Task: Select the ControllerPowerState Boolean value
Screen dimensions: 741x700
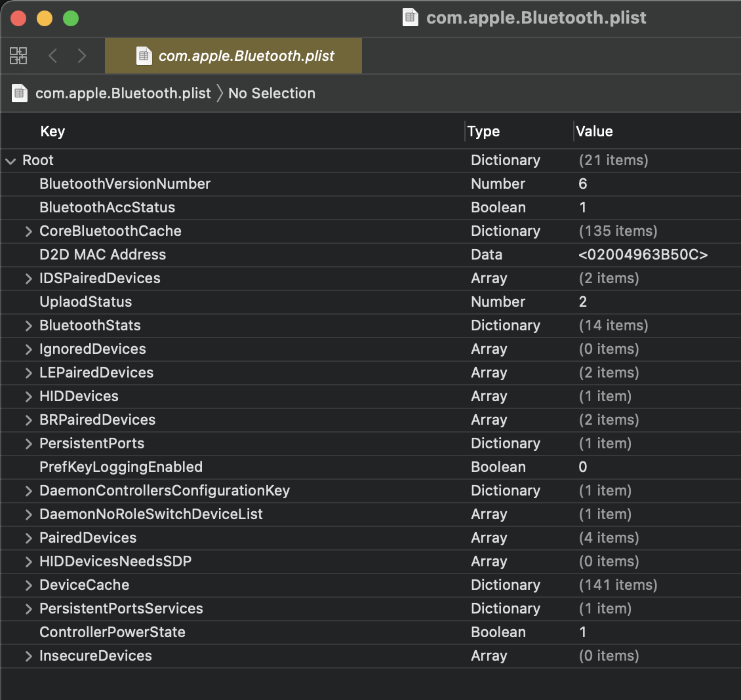Action: 582,632
